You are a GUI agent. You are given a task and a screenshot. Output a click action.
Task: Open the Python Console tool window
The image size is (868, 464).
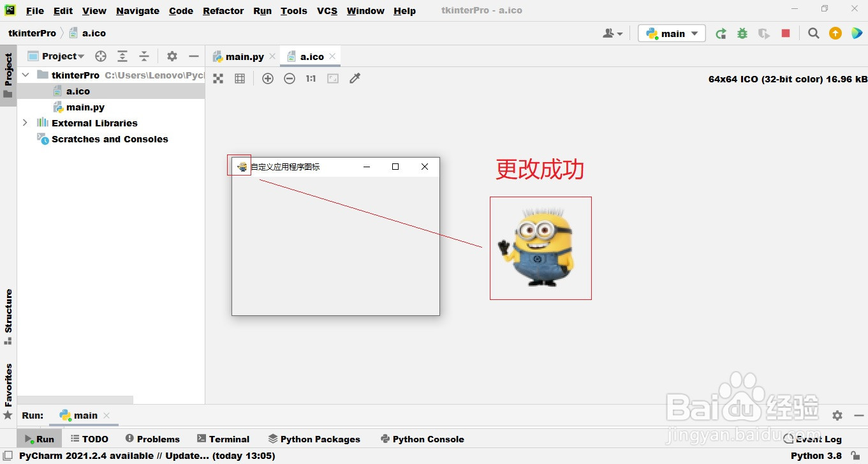point(422,439)
